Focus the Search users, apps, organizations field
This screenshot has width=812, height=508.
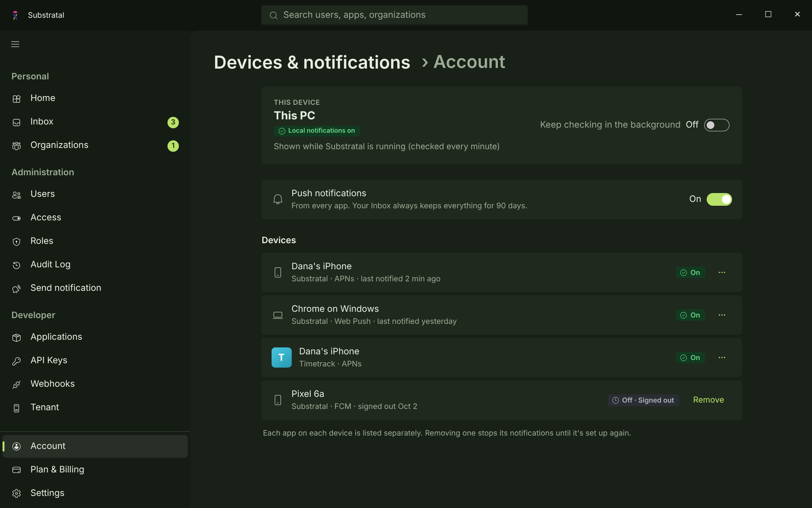coord(394,15)
